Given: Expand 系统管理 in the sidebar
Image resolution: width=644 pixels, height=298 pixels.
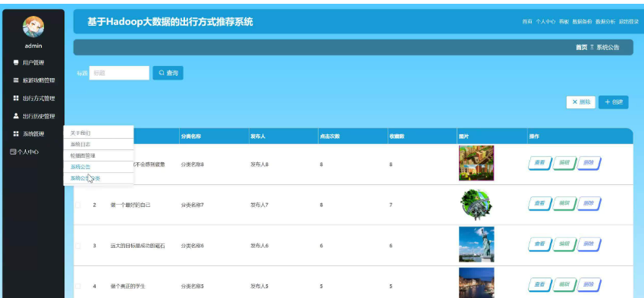Looking at the screenshot, I should tap(33, 133).
